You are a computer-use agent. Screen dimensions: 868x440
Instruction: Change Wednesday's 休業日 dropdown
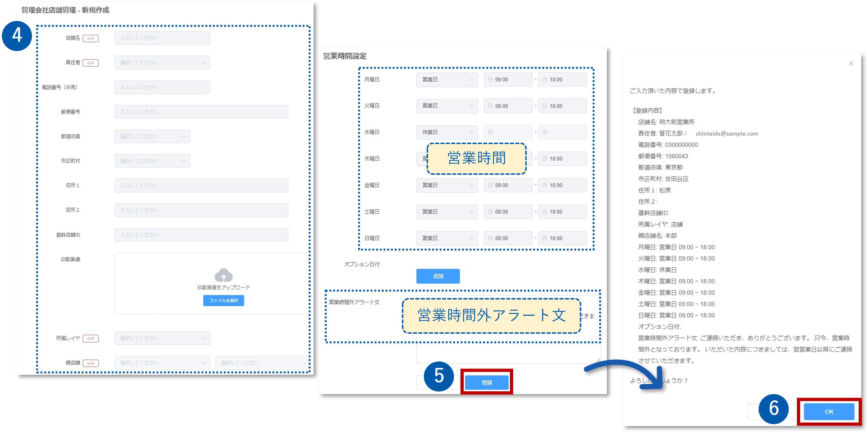[447, 132]
